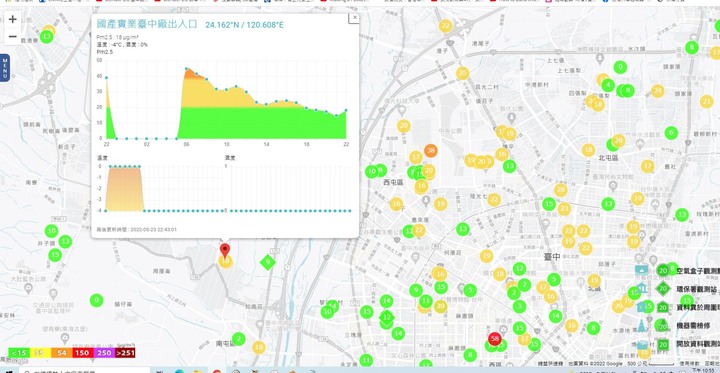The image size is (720, 373).
Task: Click the dark red >251 legend swatch
Action: [125, 353]
